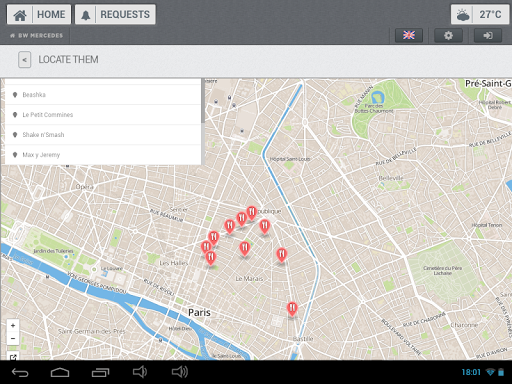The width and height of the screenshot is (512, 384).
Task: Click the restaurant pin near Bastille
Action: click(292, 309)
